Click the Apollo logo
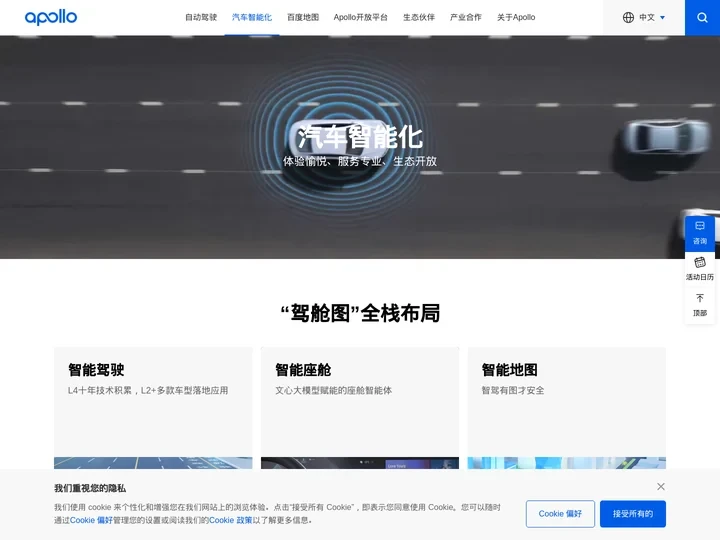Screen dimensions: 720x540 point(51,17)
